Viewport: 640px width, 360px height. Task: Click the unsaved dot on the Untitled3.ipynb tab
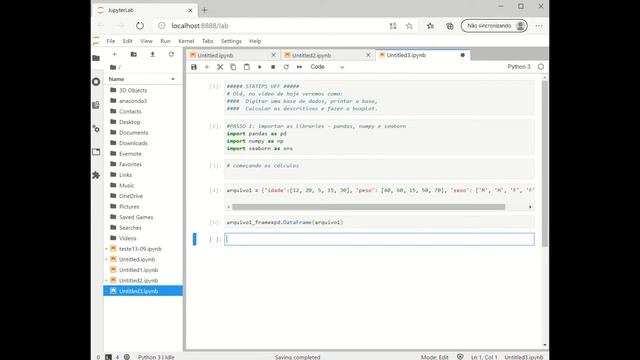pyautogui.click(x=462, y=55)
